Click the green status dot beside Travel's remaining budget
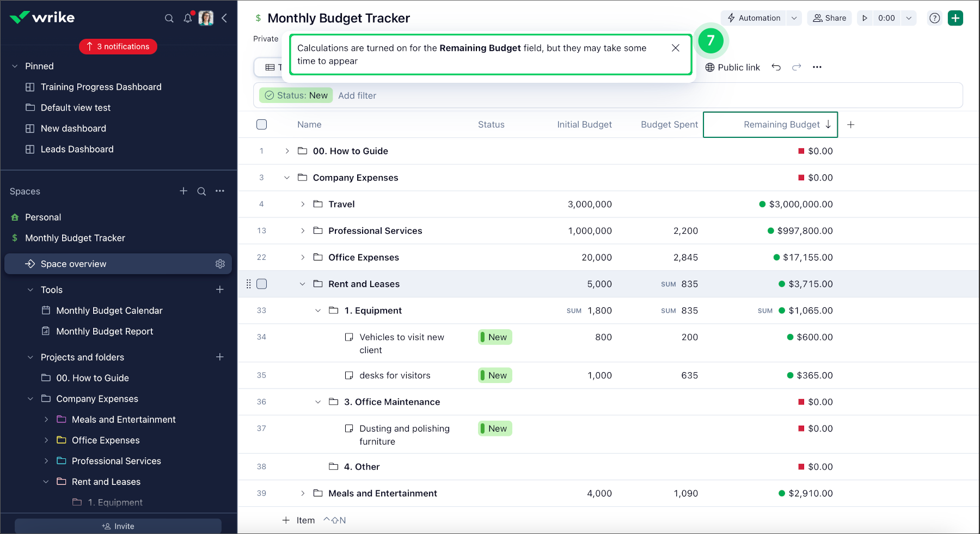 (x=762, y=204)
